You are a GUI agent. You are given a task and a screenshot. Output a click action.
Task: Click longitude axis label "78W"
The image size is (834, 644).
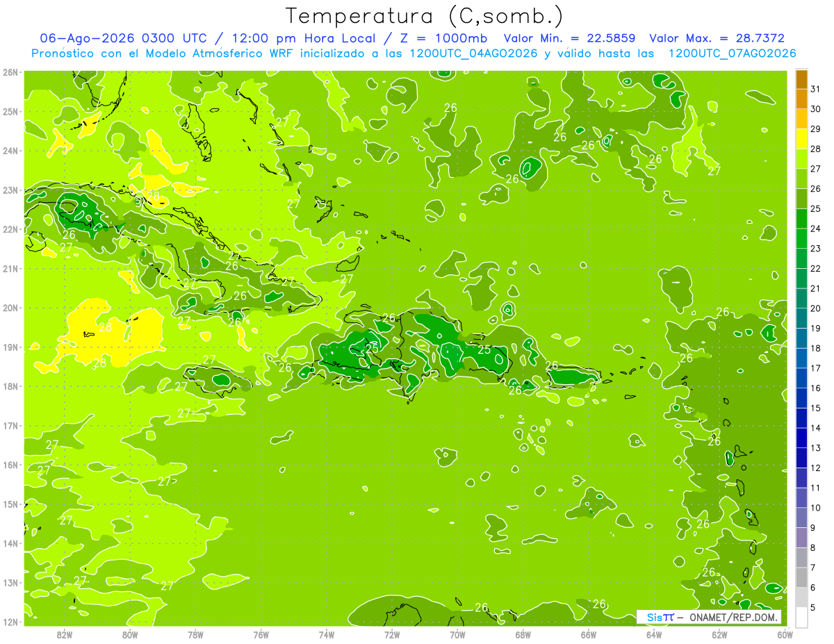point(195,634)
